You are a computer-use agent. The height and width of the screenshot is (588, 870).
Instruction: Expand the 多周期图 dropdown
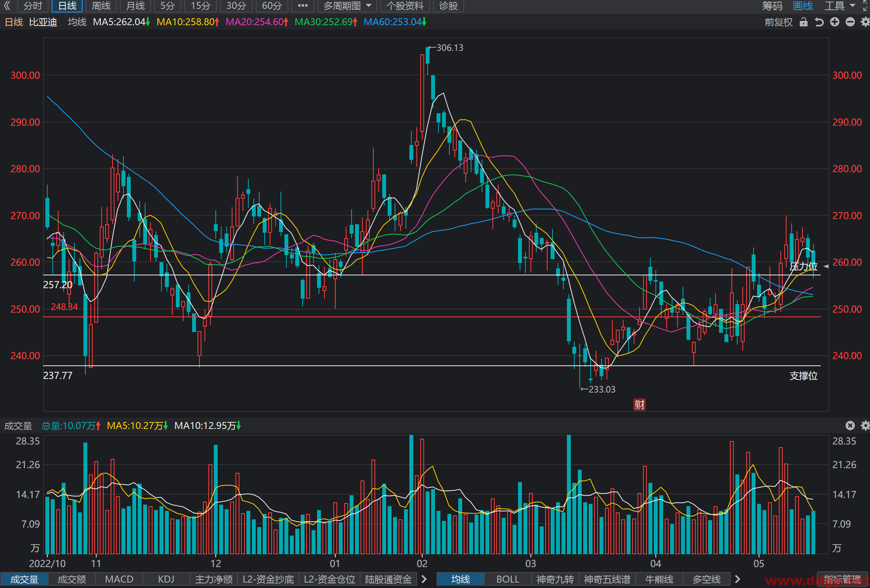(347, 6)
